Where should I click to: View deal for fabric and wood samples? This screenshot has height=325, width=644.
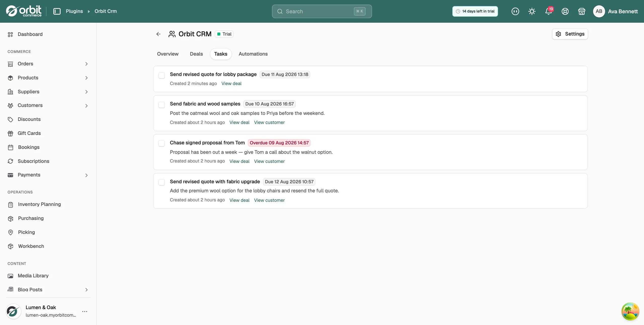pyautogui.click(x=239, y=122)
